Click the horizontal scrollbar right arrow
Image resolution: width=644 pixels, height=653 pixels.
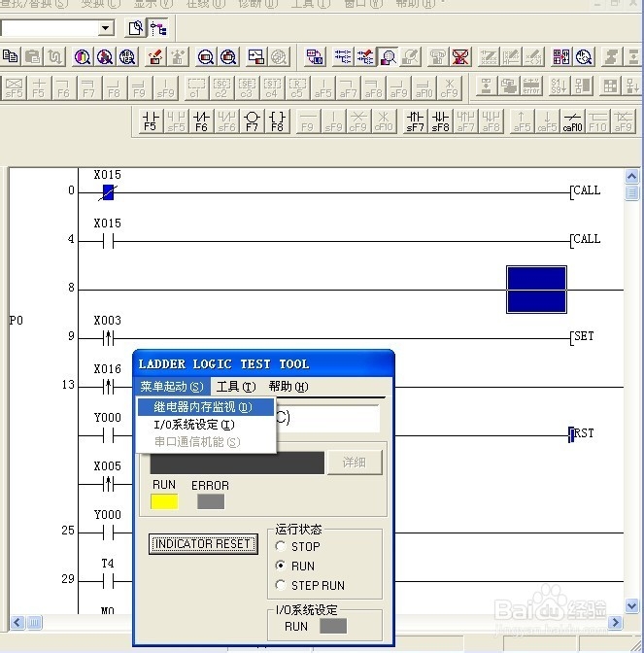click(615, 623)
